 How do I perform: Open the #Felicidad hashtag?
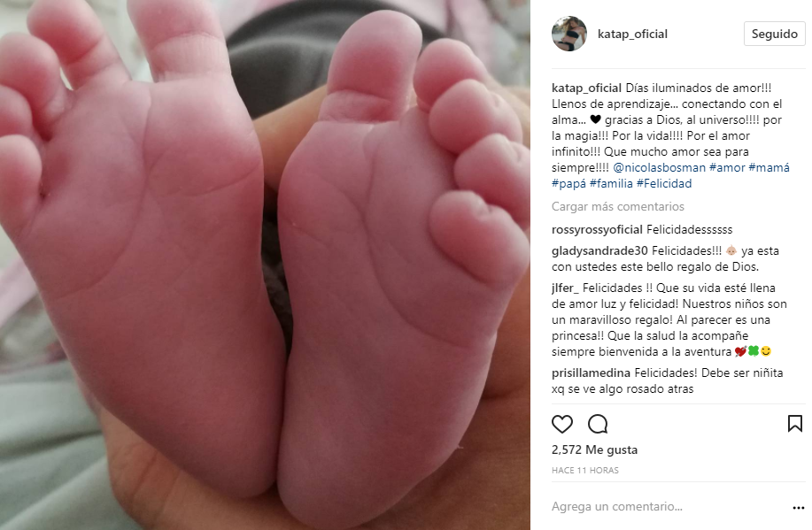(664, 184)
